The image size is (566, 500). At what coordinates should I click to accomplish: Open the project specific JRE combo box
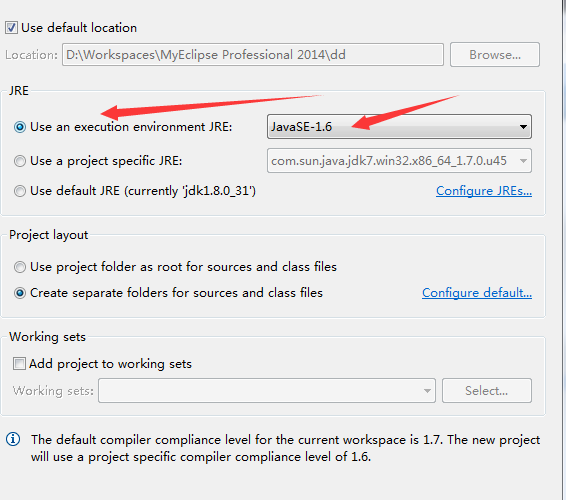(x=399, y=161)
